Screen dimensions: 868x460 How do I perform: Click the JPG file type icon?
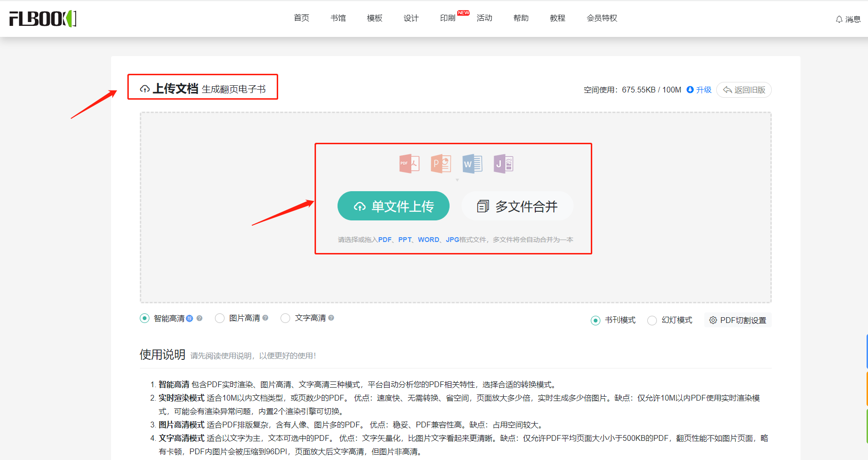click(504, 164)
